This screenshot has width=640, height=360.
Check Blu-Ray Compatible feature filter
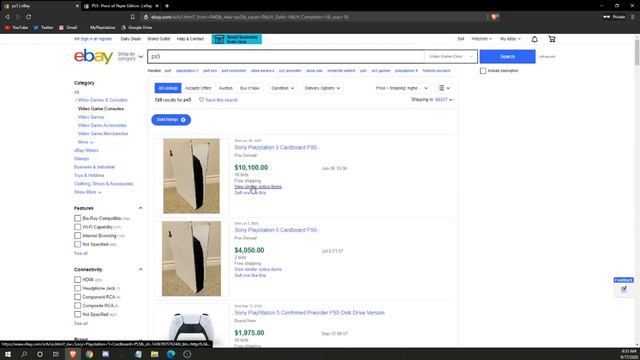(x=78, y=218)
